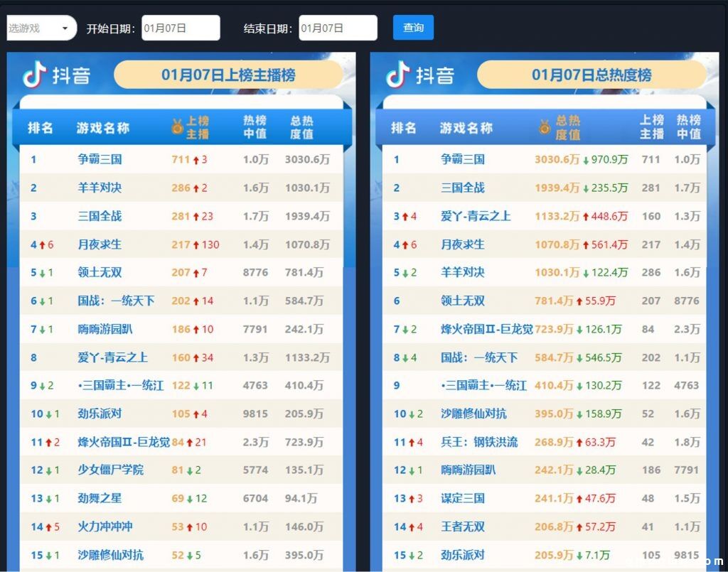The width and height of the screenshot is (728, 572).
Task: Open 少女僵尸学院 in the left ranking
Action: (x=110, y=470)
